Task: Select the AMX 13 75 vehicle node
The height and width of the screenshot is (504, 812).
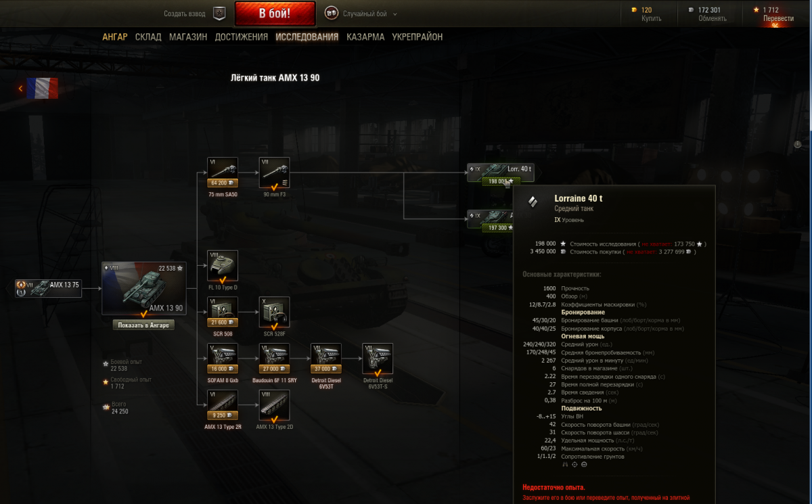Action: tap(49, 288)
